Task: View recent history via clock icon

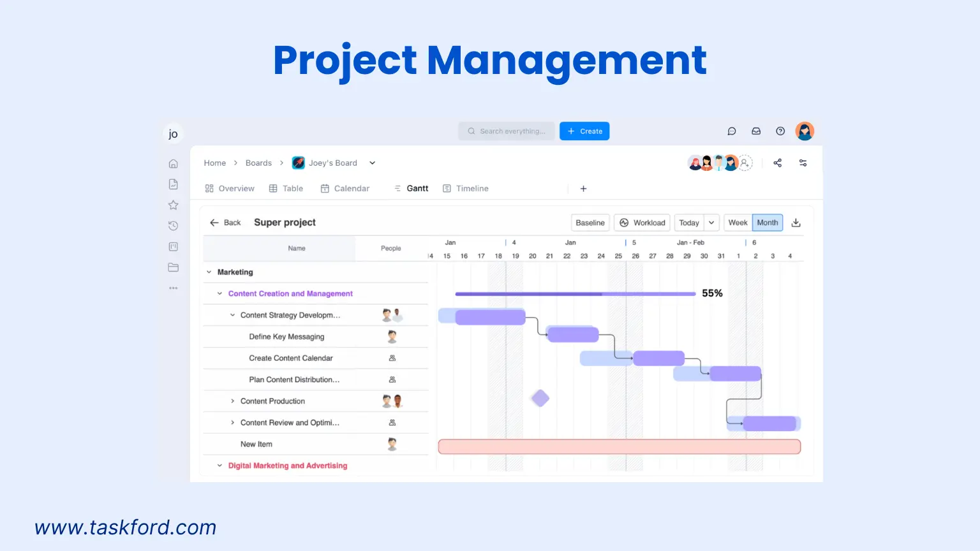Action: coord(173,225)
